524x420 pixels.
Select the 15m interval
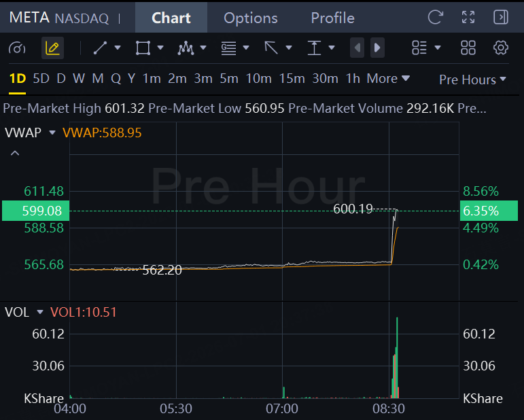(x=292, y=79)
